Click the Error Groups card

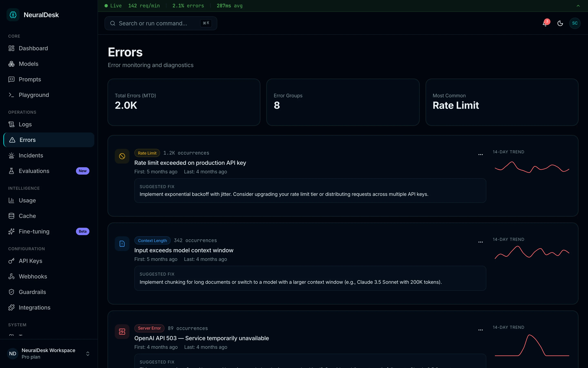[343, 102]
